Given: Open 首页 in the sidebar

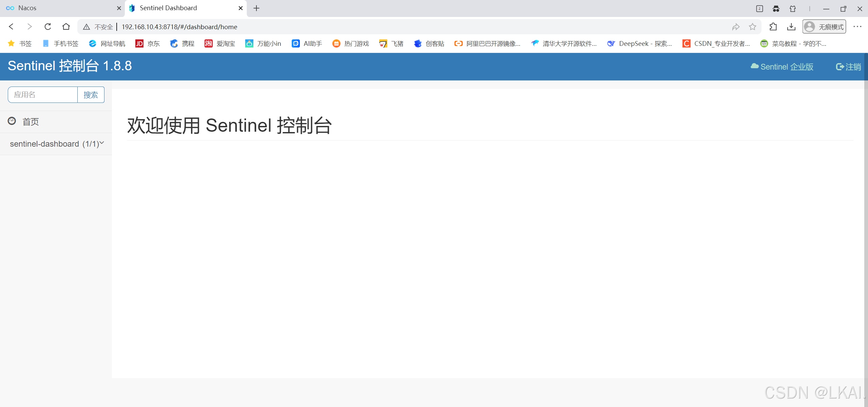Looking at the screenshot, I should [56, 122].
